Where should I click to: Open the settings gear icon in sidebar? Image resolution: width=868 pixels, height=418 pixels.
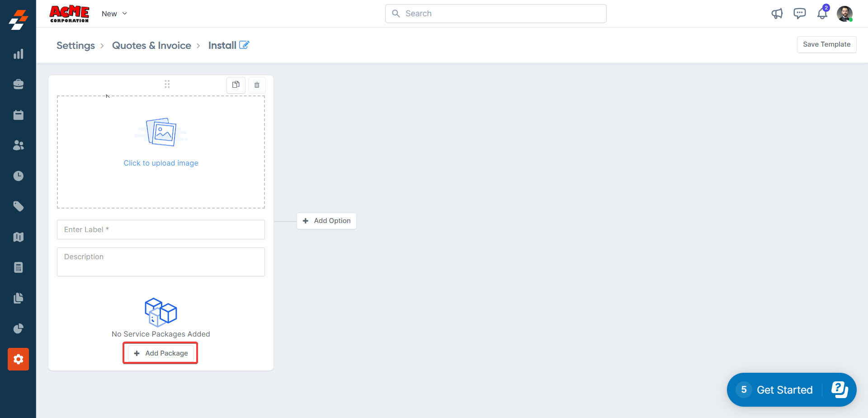[x=18, y=359]
